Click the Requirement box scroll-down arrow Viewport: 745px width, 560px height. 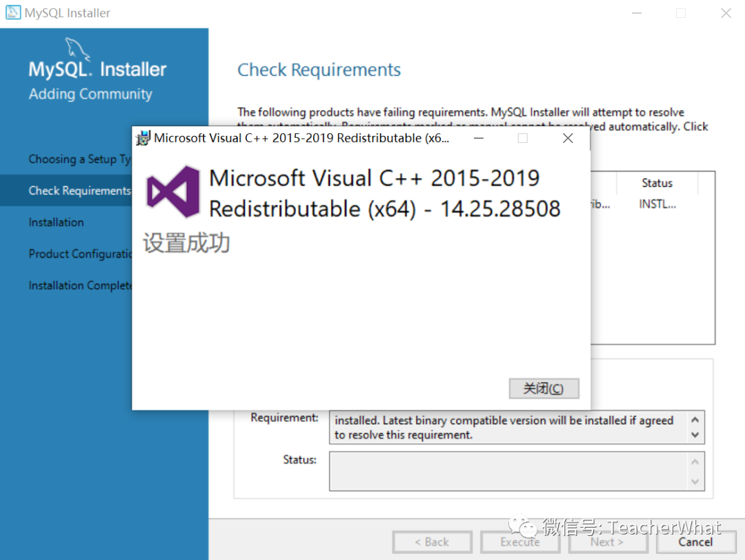695,434
